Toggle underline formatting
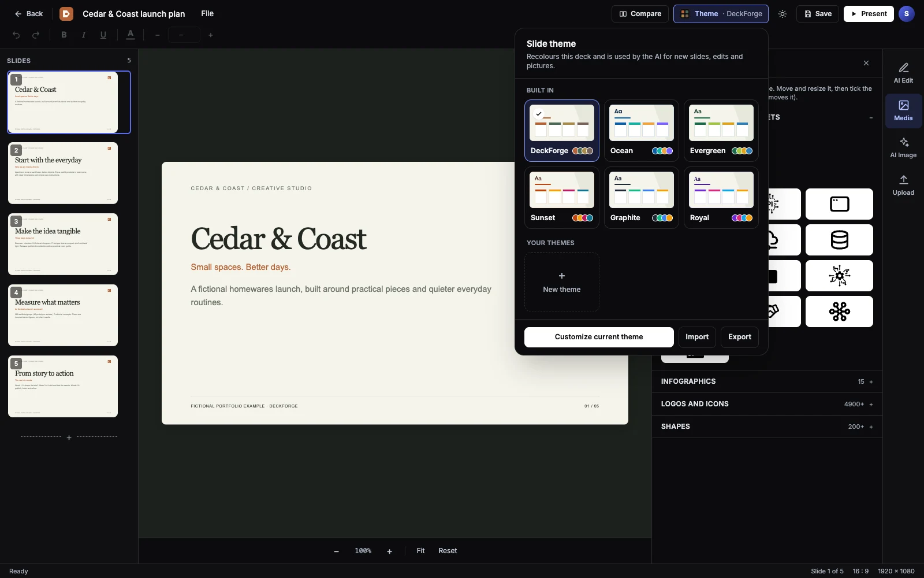 103,35
